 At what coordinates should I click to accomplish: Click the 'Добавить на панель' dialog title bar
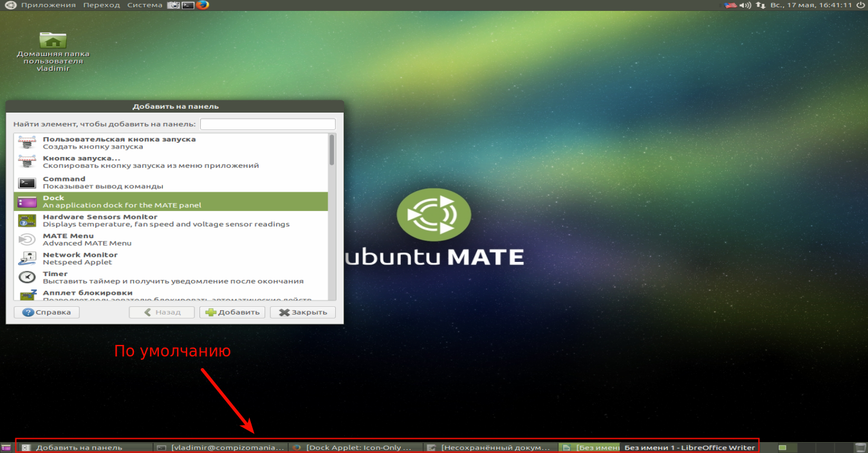[175, 106]
